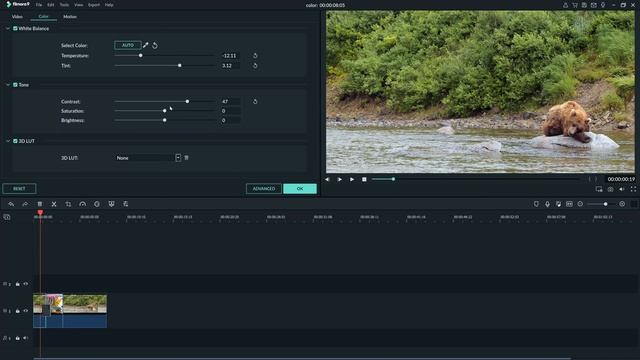Mute audio track 1 with speaker icon

[26, 338]
